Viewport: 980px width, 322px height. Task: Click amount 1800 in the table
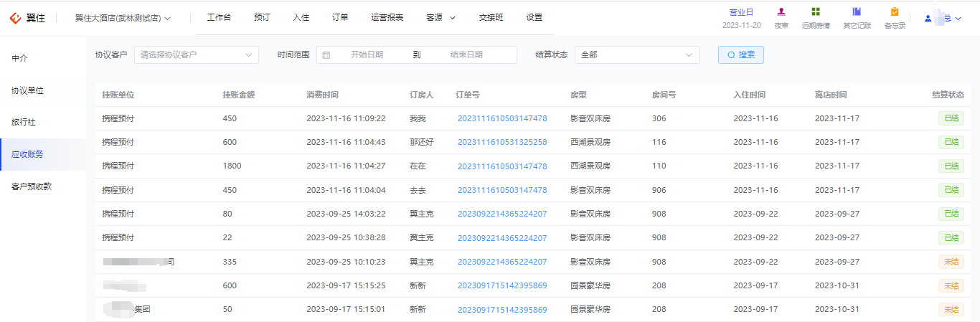[x=232, y=166]
